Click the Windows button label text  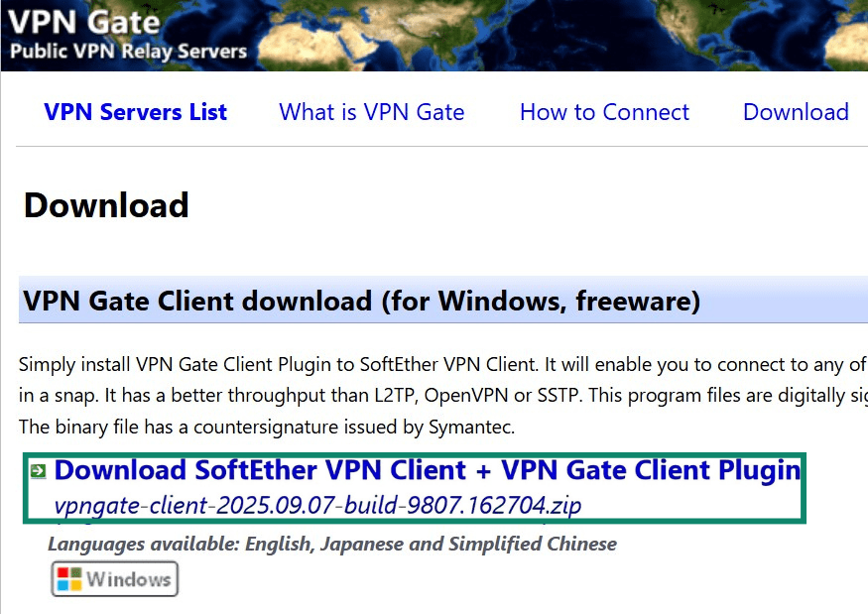(x=128, y=579)
